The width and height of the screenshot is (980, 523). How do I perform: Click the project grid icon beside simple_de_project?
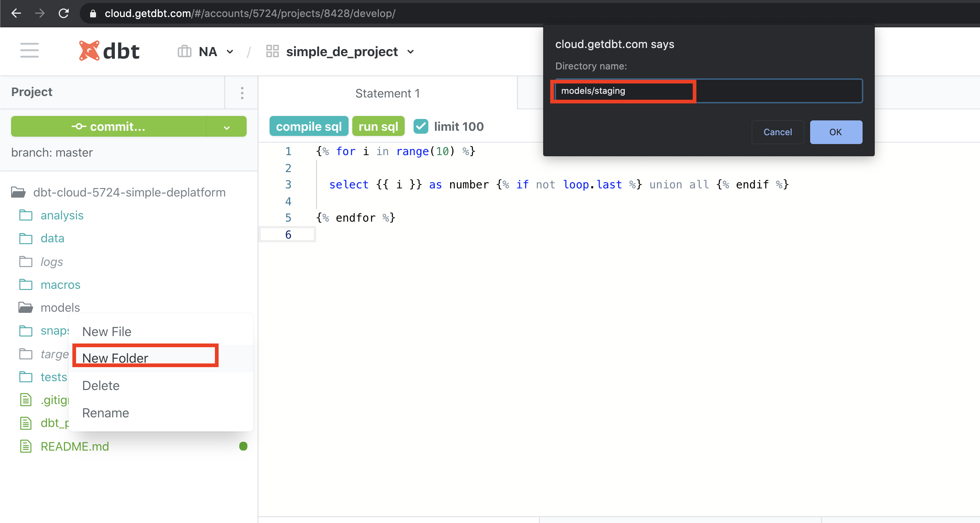[273, 51]
